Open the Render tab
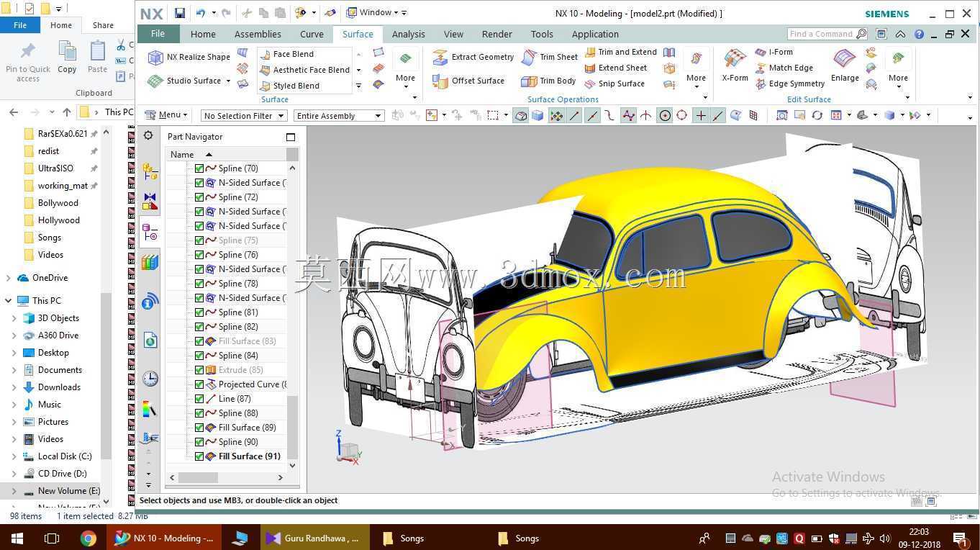 496,34
